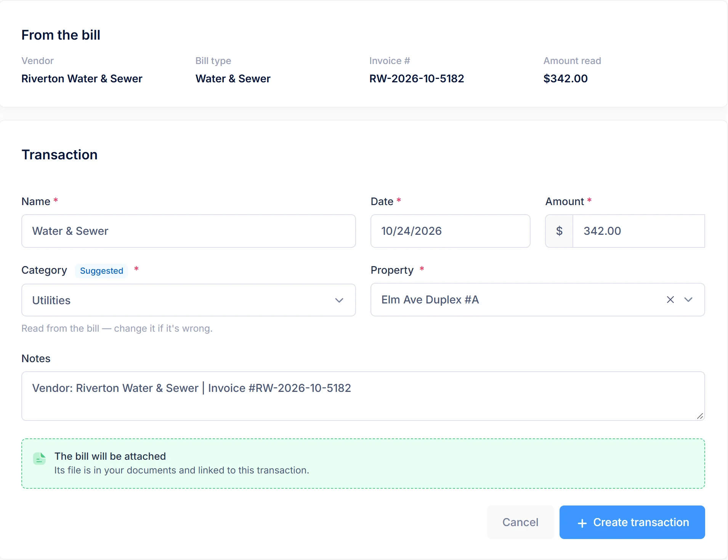Click the Transaction section heading
728x560 pixels.
59,155
